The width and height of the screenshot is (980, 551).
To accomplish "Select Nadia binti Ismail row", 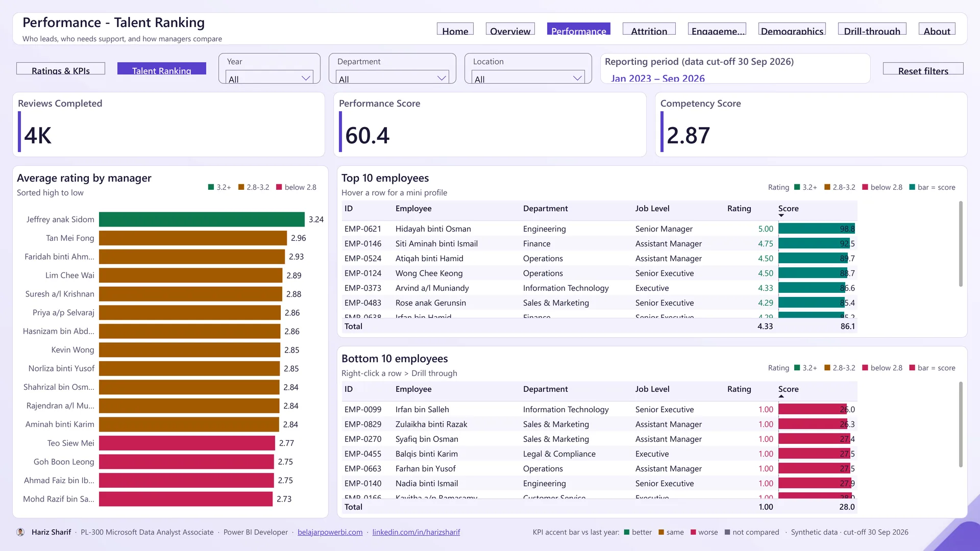I will point(599,484).
